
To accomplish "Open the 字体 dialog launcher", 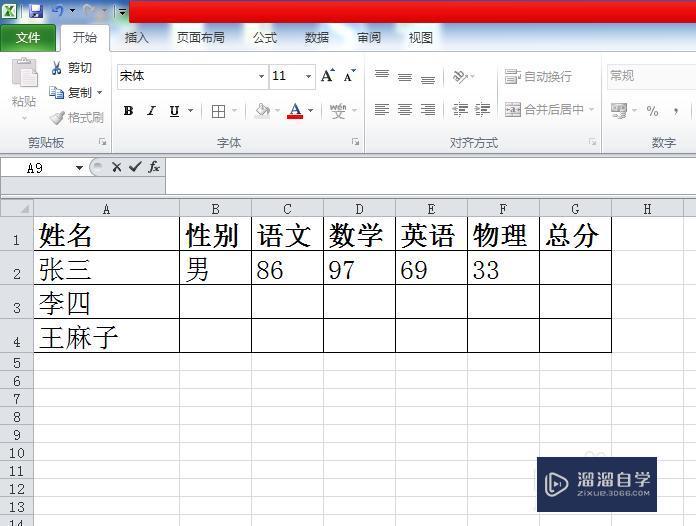I will 356,142.
